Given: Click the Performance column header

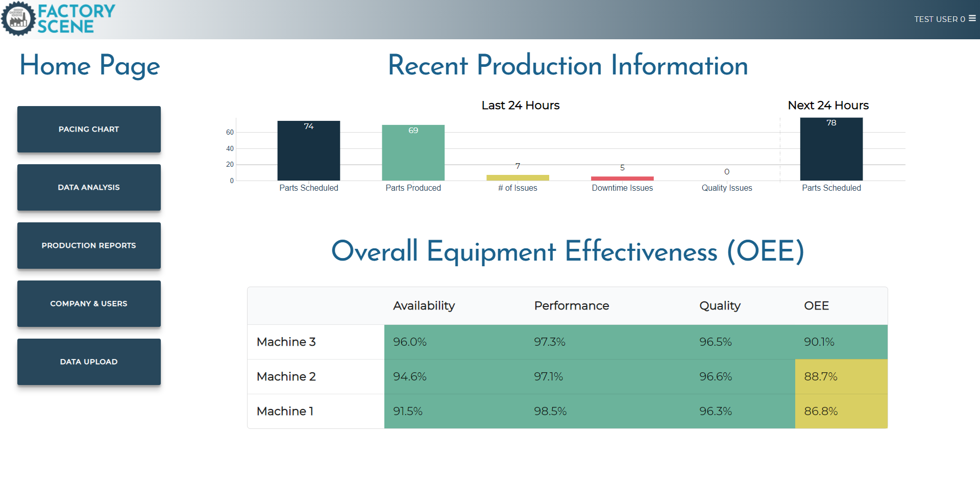Looking at the screenshot, I should [x=572, y=305].
